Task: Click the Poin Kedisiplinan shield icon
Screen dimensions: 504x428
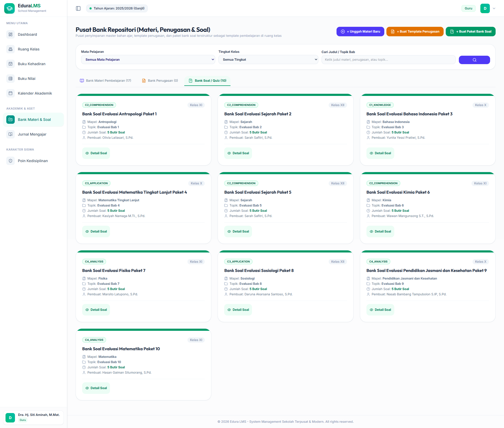Action: tap(10, 161)
